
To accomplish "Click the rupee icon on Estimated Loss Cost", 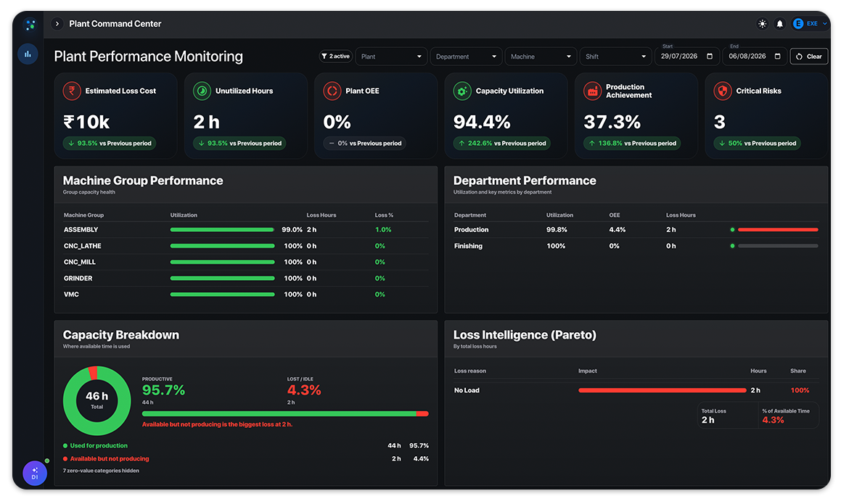I will 72,91.
